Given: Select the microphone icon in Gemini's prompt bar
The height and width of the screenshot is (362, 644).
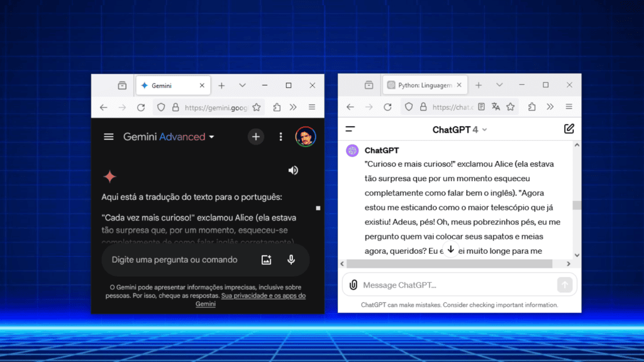Looking at the screenshot, I should pyautogui.click(x=291, y=260).
